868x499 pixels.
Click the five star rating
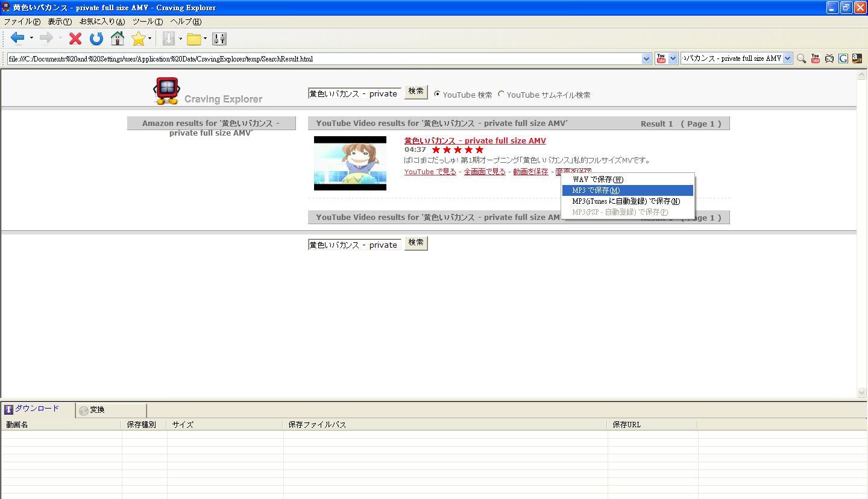click(x=458, y=149)
